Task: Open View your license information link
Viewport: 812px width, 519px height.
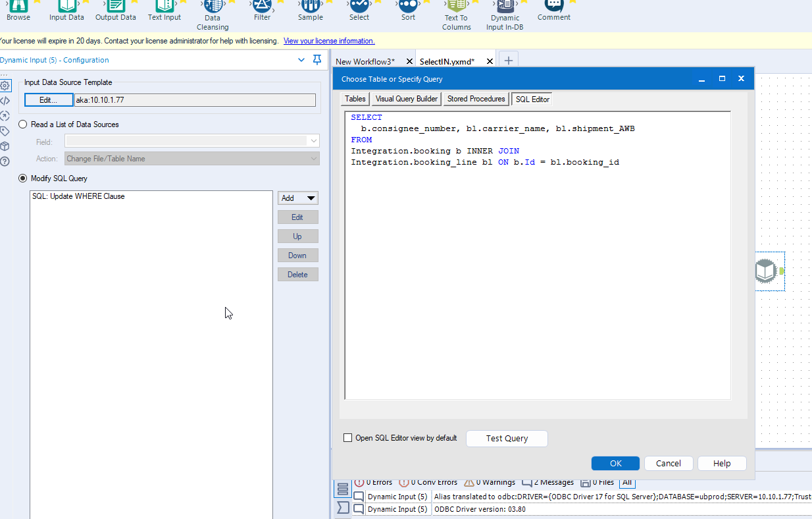Action: (329, 41)
